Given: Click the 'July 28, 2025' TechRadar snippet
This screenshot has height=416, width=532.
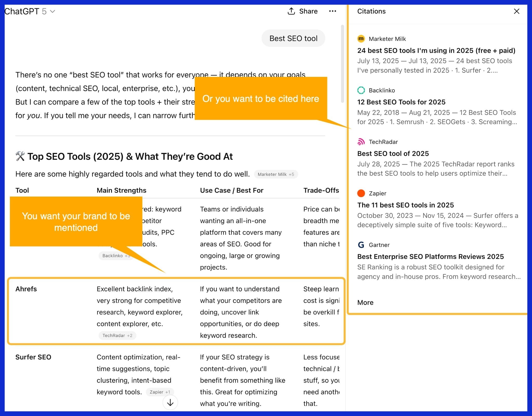Looking at the screenshot, I should click(436, 169).
